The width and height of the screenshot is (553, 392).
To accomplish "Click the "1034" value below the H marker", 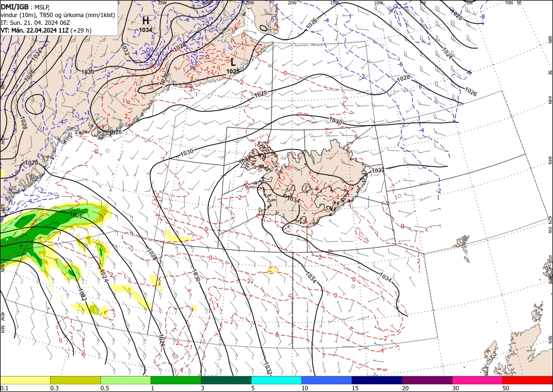I will (145, 30).
